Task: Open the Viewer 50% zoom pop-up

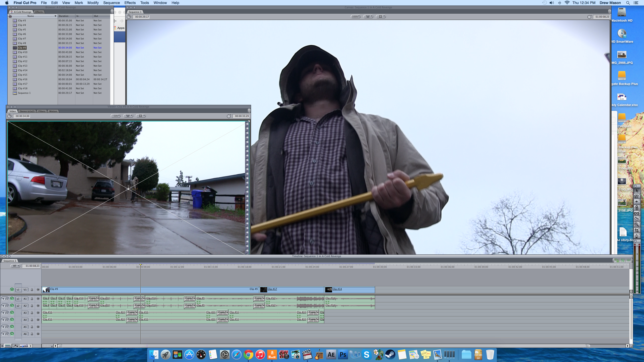Action: 116,116
